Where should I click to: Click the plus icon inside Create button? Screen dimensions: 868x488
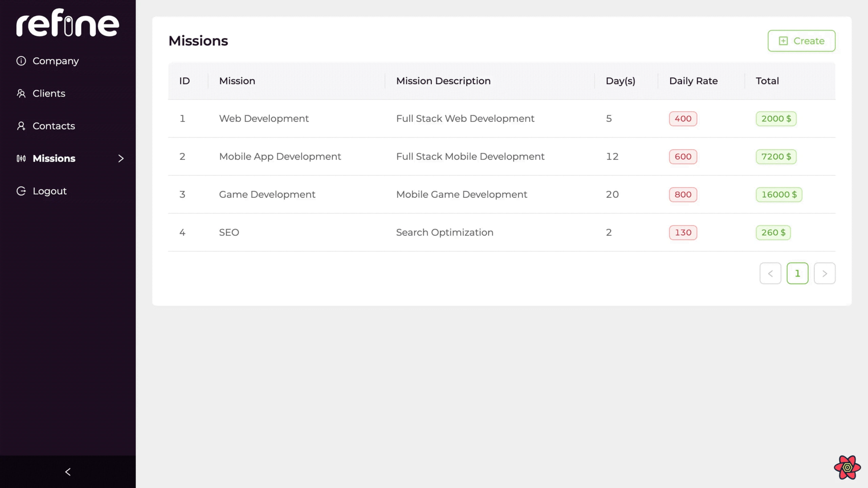[783, 41]
